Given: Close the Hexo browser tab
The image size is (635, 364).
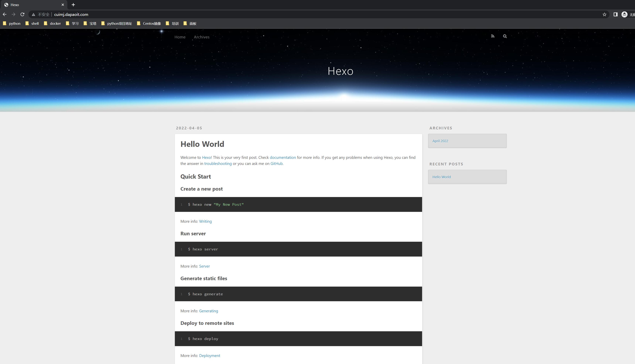Looking at the screenshot, I should point(63,5).
